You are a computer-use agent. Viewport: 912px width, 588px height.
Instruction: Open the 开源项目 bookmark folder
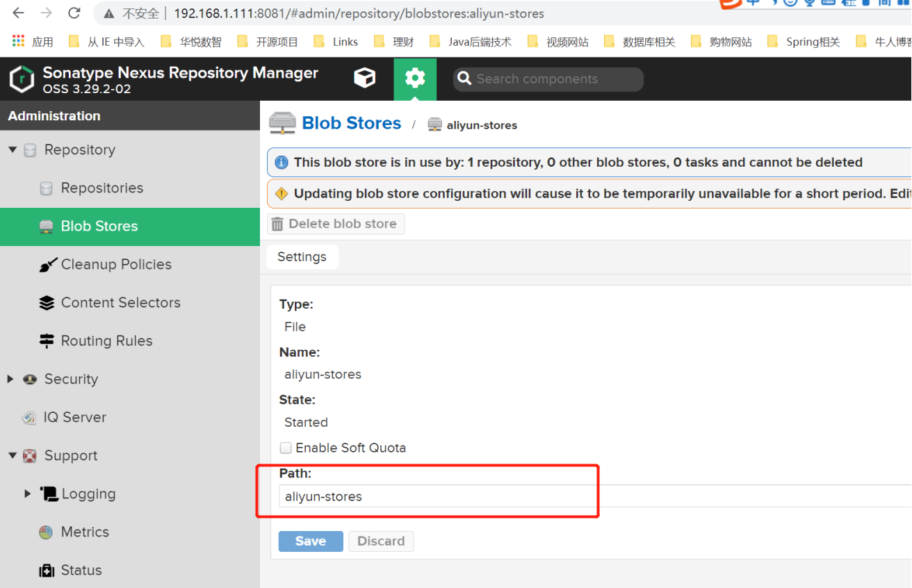(x=268, y=42)
